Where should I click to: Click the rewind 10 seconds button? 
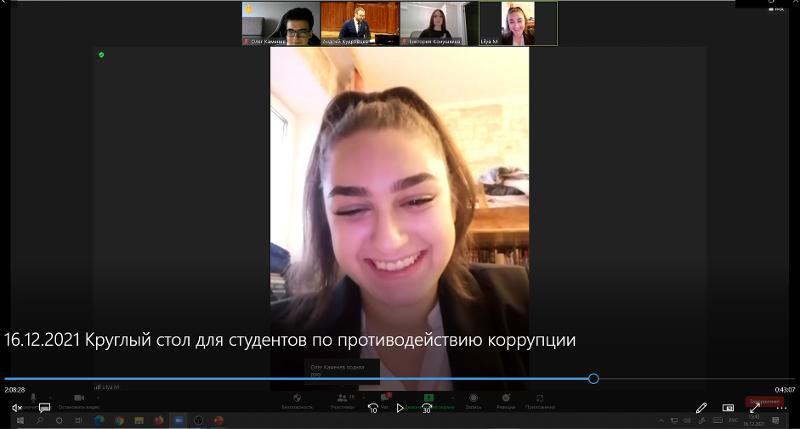click(x=373, y=408)
